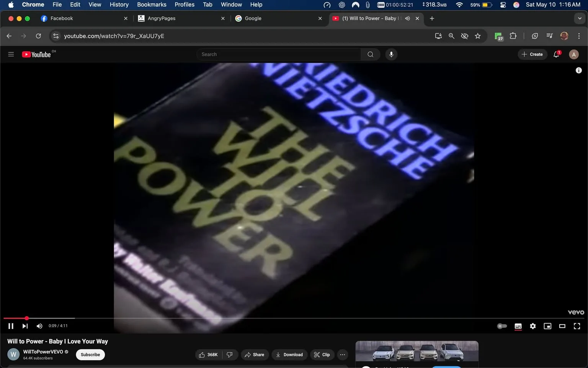Open YouTube notifications bell

coord(556,54)
